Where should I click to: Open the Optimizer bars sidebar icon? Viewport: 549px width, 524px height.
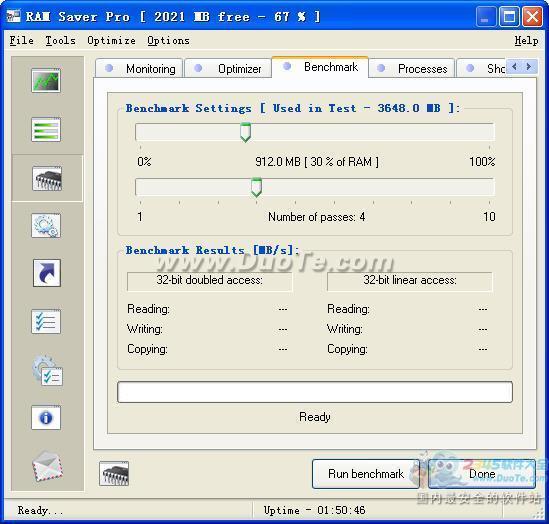[46, 130]
